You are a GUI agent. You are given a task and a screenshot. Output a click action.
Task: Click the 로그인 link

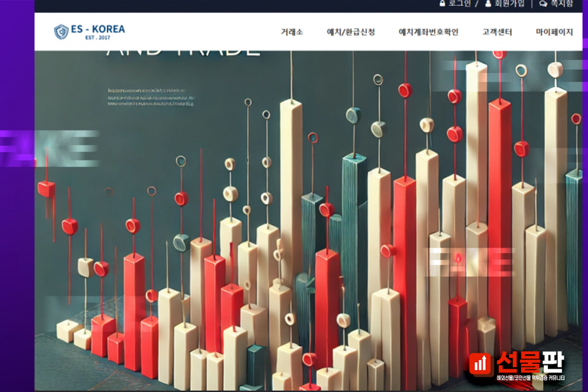[x=459, y=4]
